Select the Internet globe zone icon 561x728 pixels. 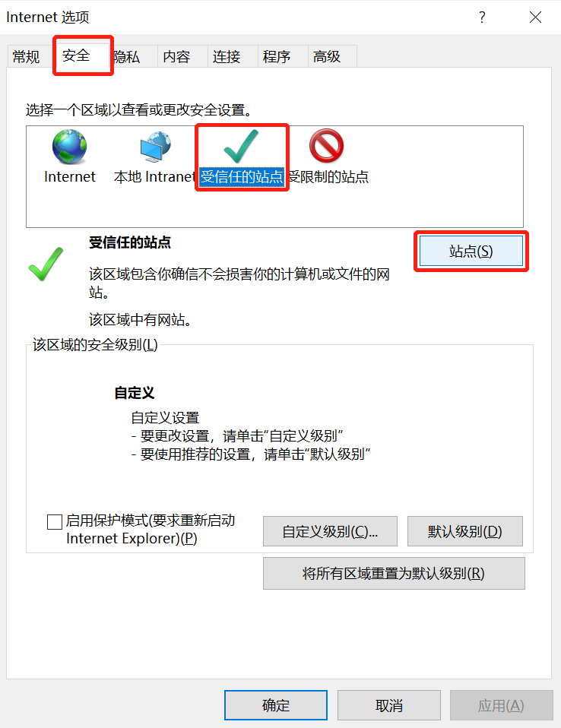[x=70, y=147]
